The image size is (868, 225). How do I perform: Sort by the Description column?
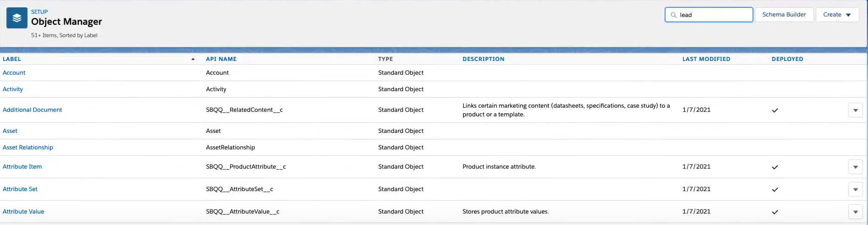pyautogui.click(x=483, y=59)
